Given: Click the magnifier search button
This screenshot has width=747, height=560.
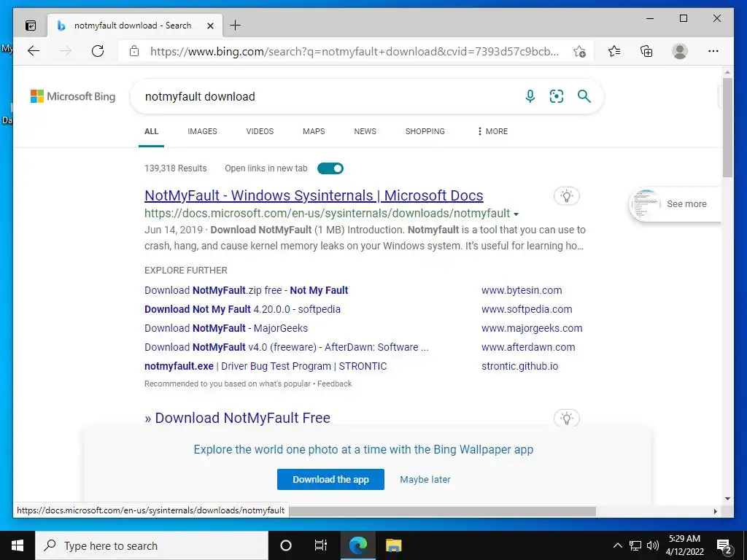Looking at the screenshot, I should (x=584, y=96).
